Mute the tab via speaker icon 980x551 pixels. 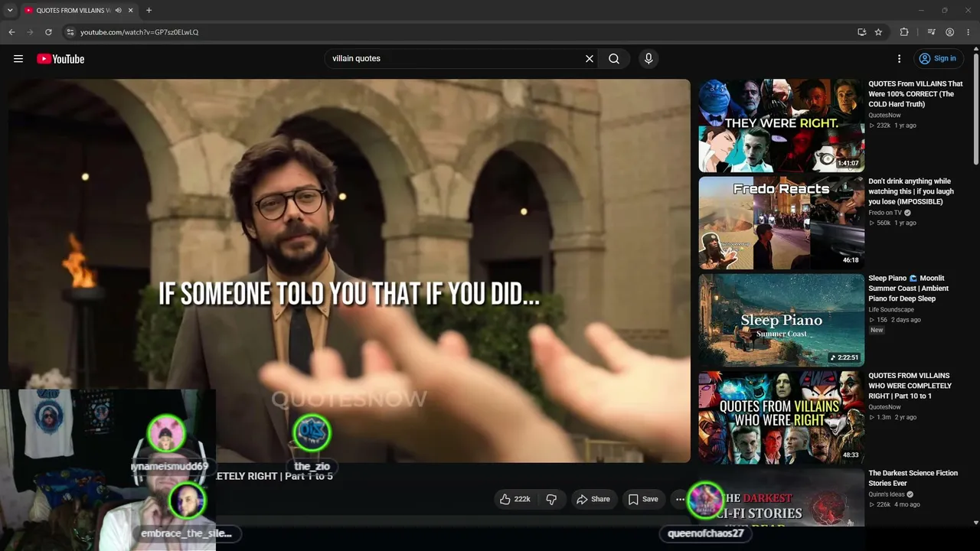tap(118, 11)
